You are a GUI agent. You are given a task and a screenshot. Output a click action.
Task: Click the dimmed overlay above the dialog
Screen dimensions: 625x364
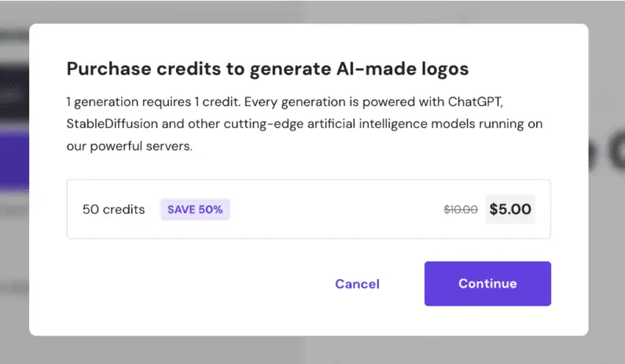(x=314, y=11)
